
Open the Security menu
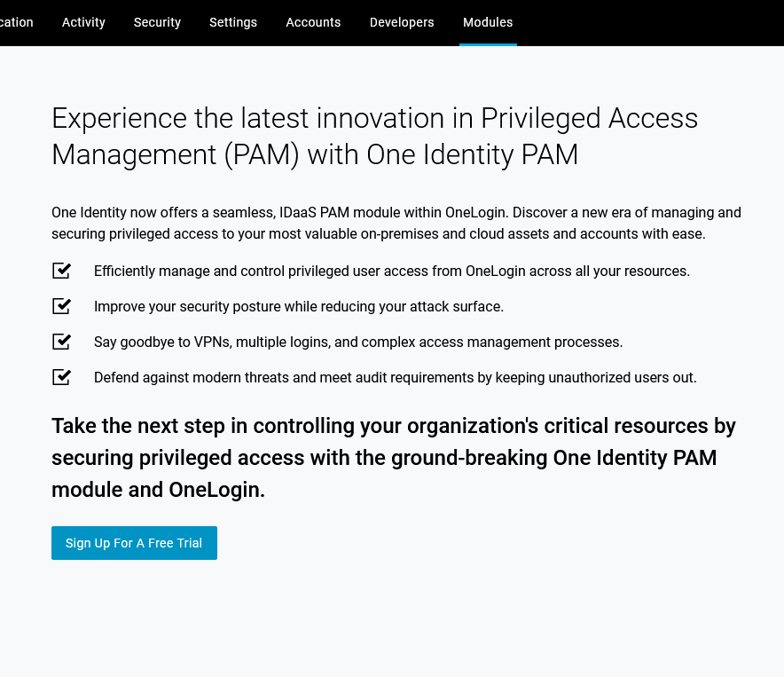click(157, 22)
